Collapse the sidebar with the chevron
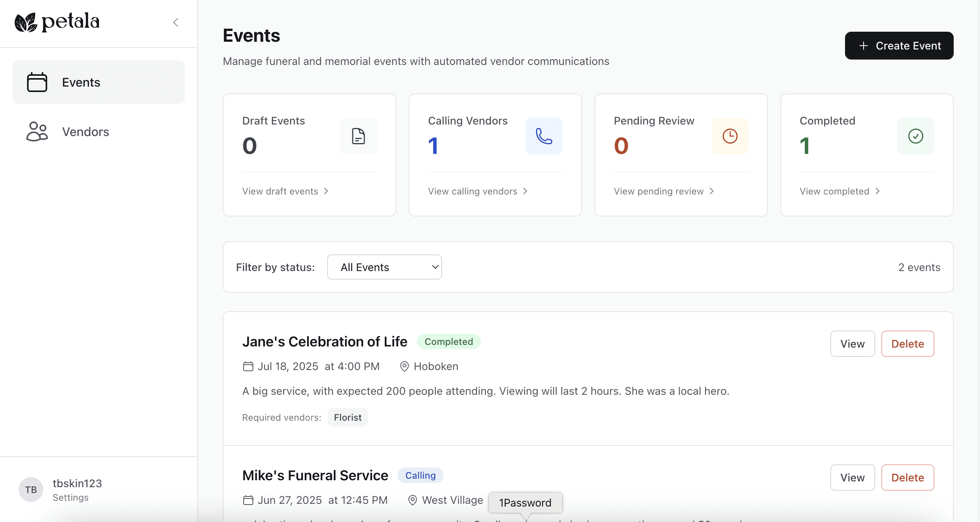This screenshot has width=980, height=522. point(176,22)
